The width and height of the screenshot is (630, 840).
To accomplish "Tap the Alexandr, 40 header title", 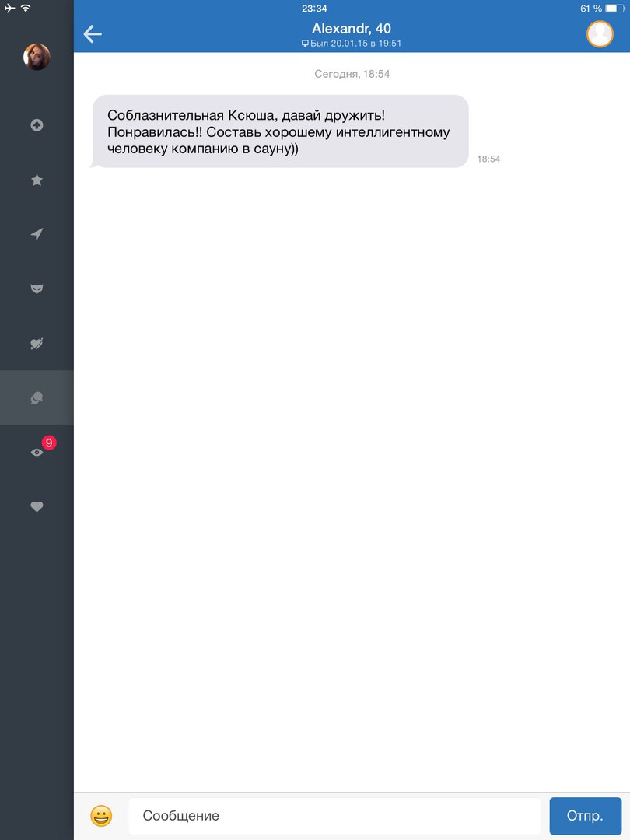I will point(352,29).
